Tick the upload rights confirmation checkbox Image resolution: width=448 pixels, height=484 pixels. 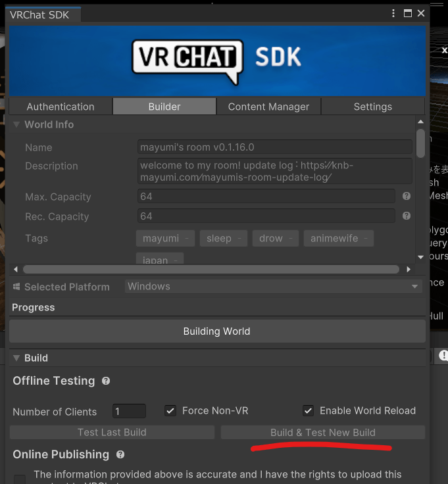[x=20, y=479]
